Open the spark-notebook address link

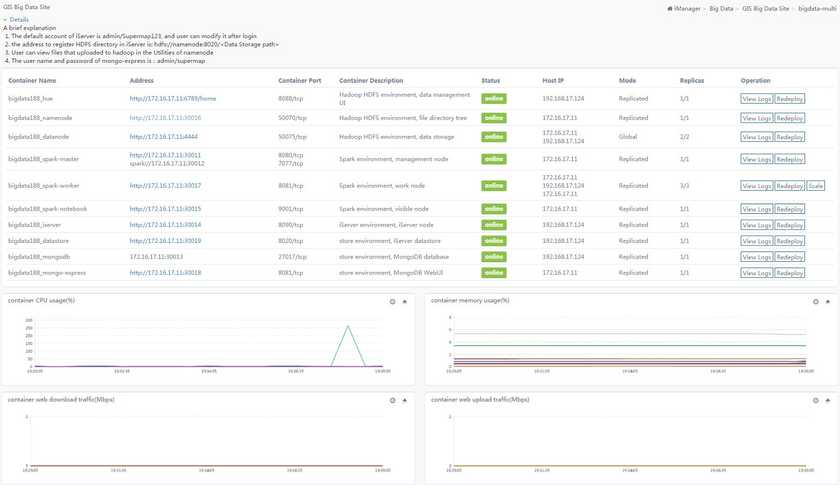tap(165, 209)
